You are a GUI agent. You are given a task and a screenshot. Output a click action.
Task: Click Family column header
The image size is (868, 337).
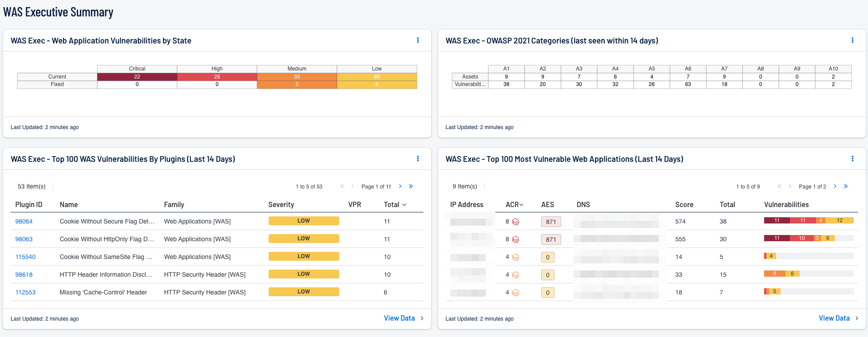[174, 204]
